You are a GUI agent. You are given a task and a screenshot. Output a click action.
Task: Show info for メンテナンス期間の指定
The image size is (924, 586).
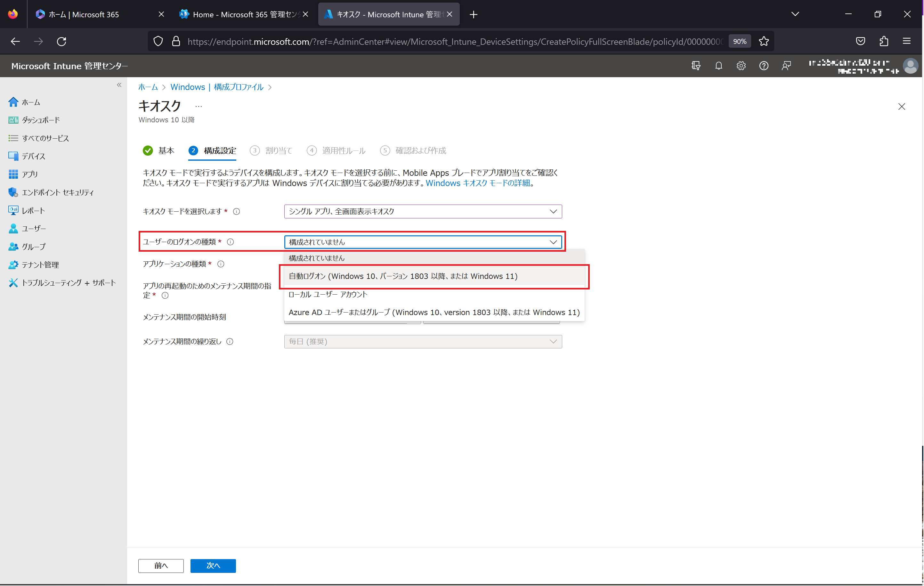tap(165, 296)
